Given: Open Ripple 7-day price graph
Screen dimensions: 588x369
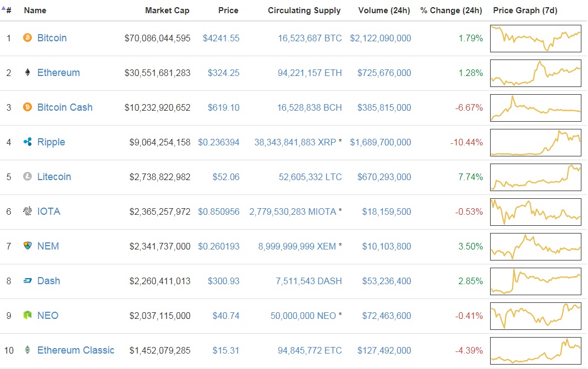Looking at the screenshot, I should coord(536,143).
